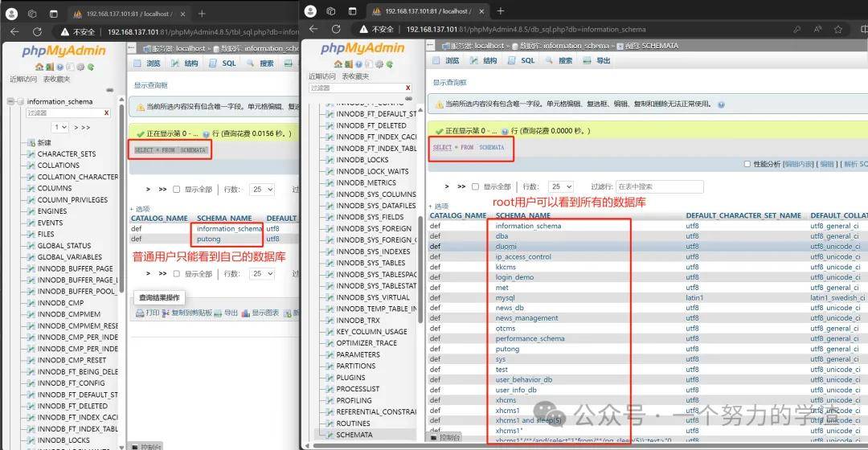Screen dimensions: 868x450
Task: Toggle 显示全部 checkbox in right window
Action: pyautogui.click(x=475, y=186)
